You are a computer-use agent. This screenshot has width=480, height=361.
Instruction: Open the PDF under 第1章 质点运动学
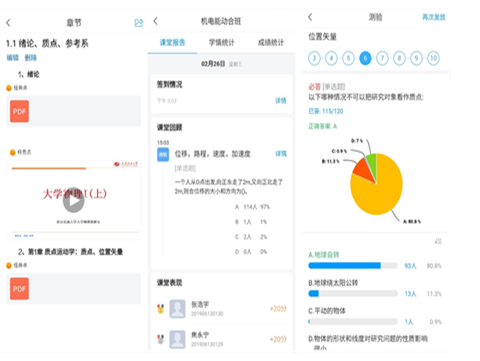click(x=19, y=289)
